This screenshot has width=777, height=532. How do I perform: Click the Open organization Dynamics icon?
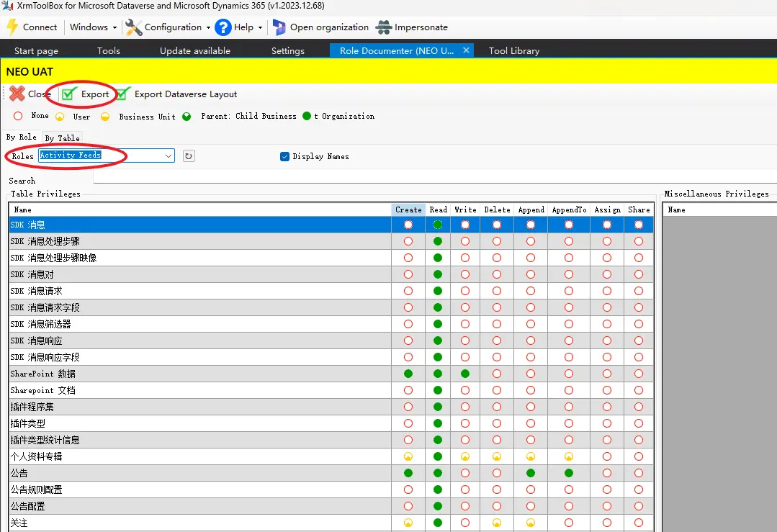(x=279, y=27)
